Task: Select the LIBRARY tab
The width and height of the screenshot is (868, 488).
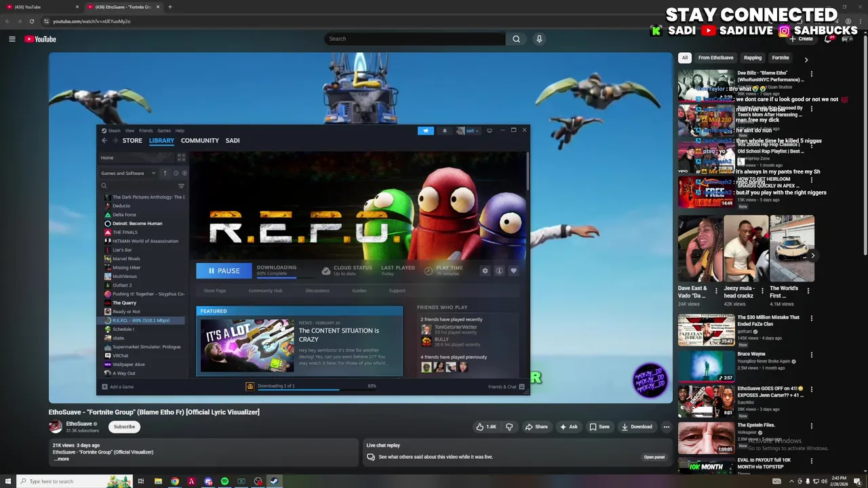Action: [x=161, y=140]
